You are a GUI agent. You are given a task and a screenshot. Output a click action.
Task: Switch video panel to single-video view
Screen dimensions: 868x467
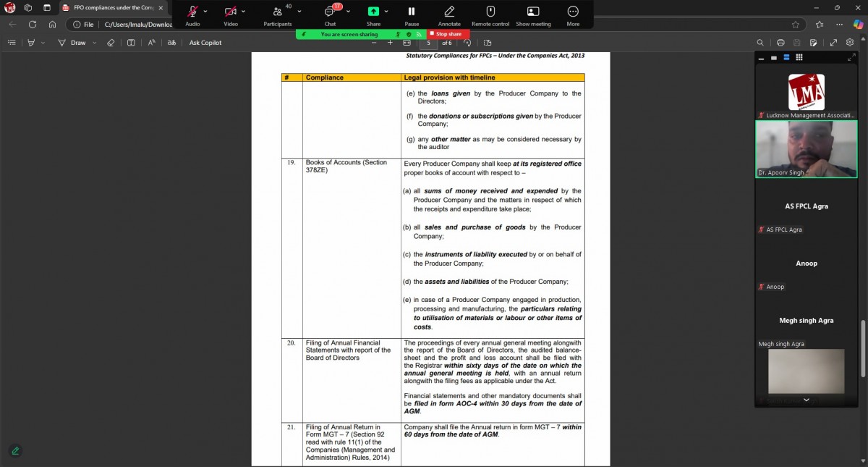pos(773,57)
